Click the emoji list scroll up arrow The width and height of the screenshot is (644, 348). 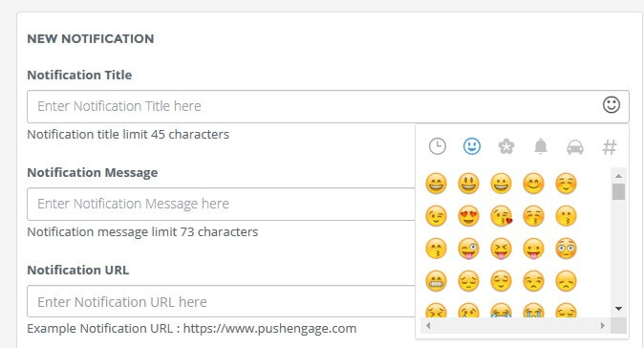point(618,176)
